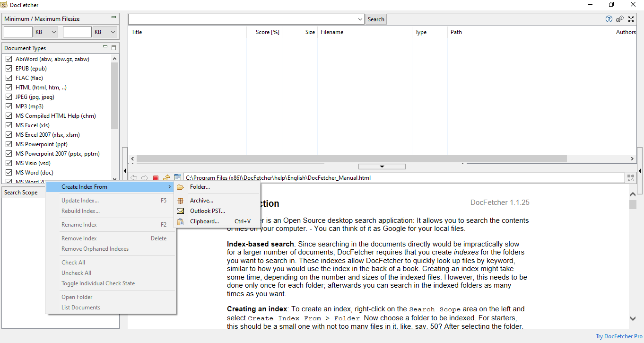Click the Search button
Viewport: 644px width, 343px height.
(376, 19)
